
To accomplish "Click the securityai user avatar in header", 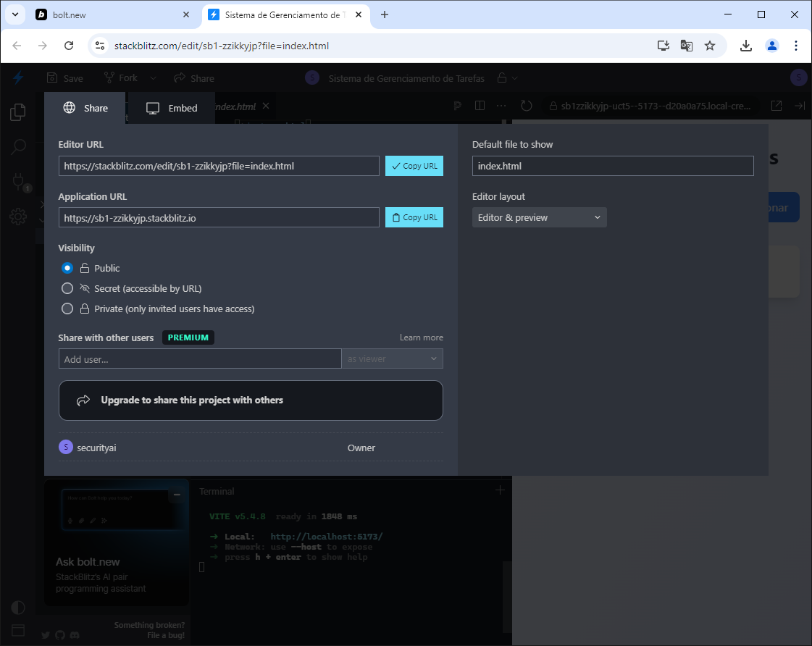I will (x=798, y=77).
